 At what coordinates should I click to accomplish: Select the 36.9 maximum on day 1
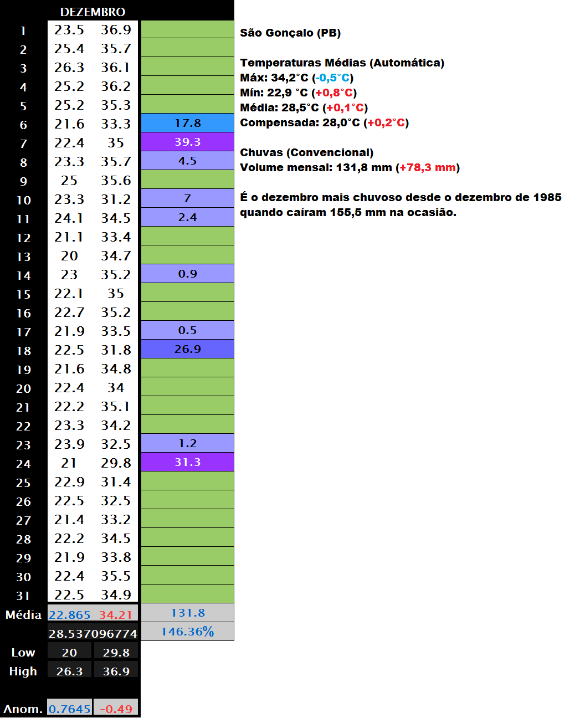[116, 29]
